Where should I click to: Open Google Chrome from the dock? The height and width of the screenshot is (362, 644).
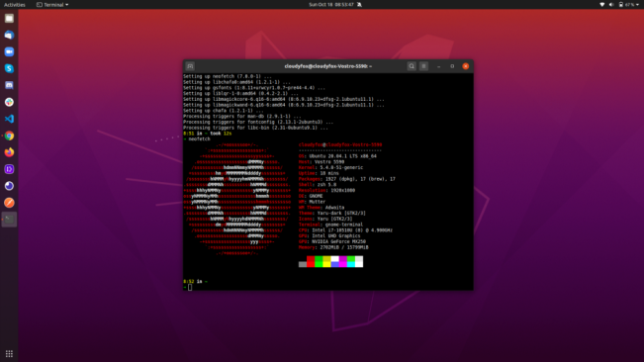[9, 136]
